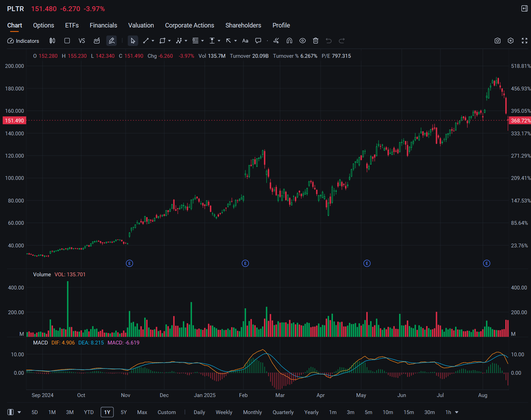Set the range to 1M
Viewport: 531px width, 420px height.
click(52, 412)
